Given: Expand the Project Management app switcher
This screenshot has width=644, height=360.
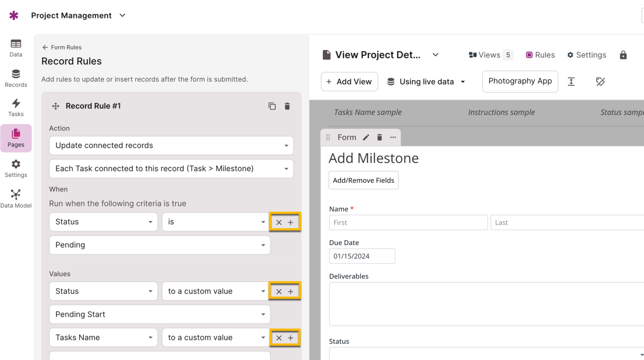Looking at the screenshot, I should click(x=122, y=15).
